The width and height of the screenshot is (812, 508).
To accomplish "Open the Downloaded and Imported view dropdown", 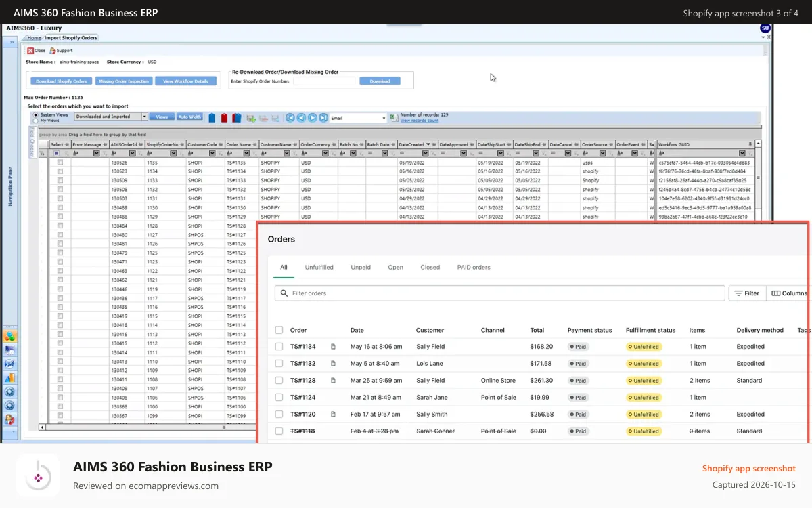I will coord(144,117).
